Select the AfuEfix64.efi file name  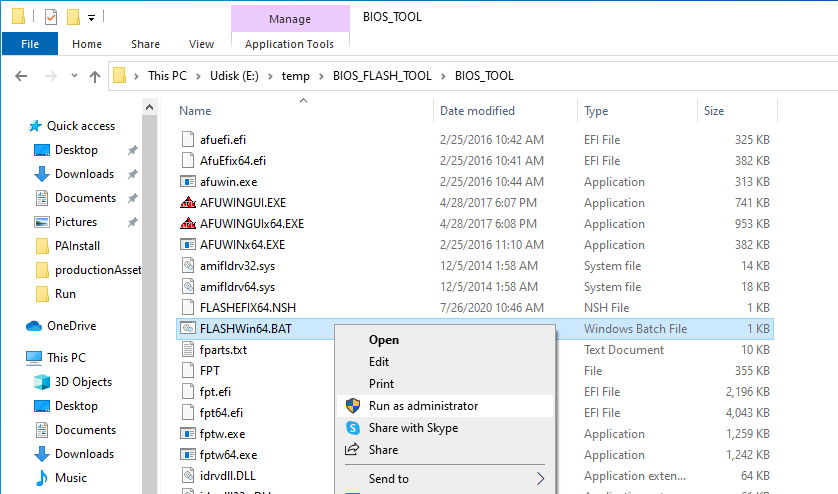(x=233, y=160)
